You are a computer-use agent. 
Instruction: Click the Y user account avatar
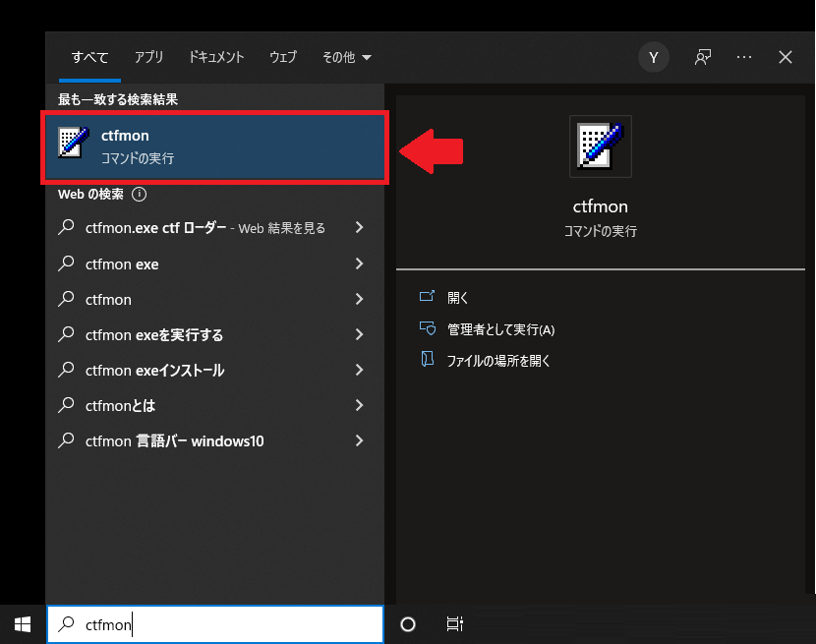point(654,57)
